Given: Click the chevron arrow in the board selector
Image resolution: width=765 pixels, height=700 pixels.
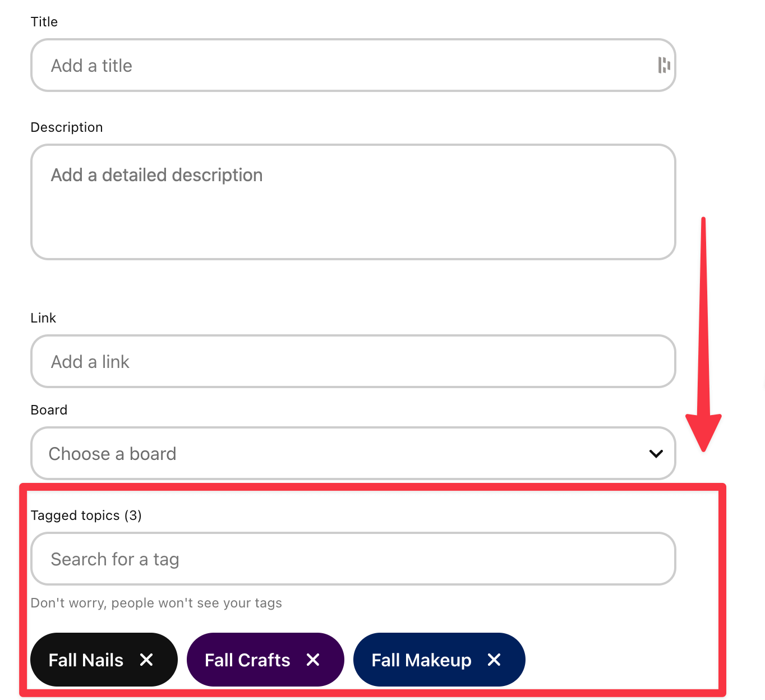Looking at the screenshot, I should tap(656, 453).
